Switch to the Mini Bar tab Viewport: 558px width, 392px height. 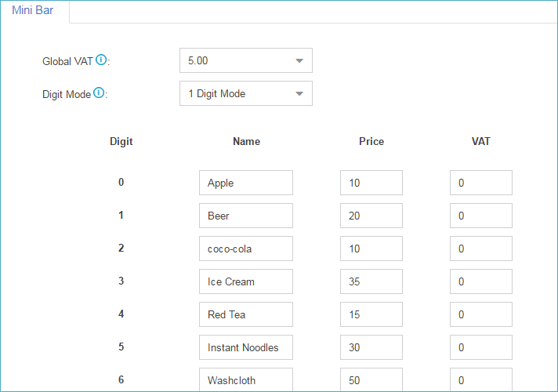click(x=33, y=11)
